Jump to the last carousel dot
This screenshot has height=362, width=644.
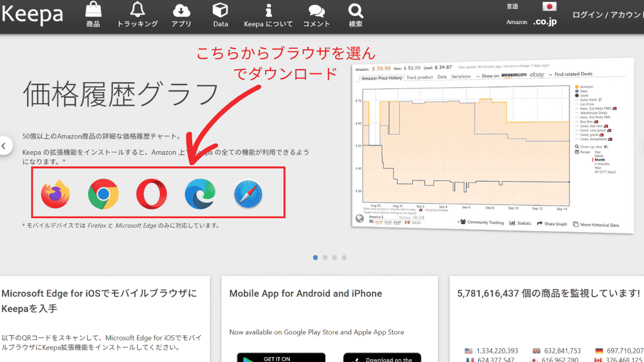344,257
